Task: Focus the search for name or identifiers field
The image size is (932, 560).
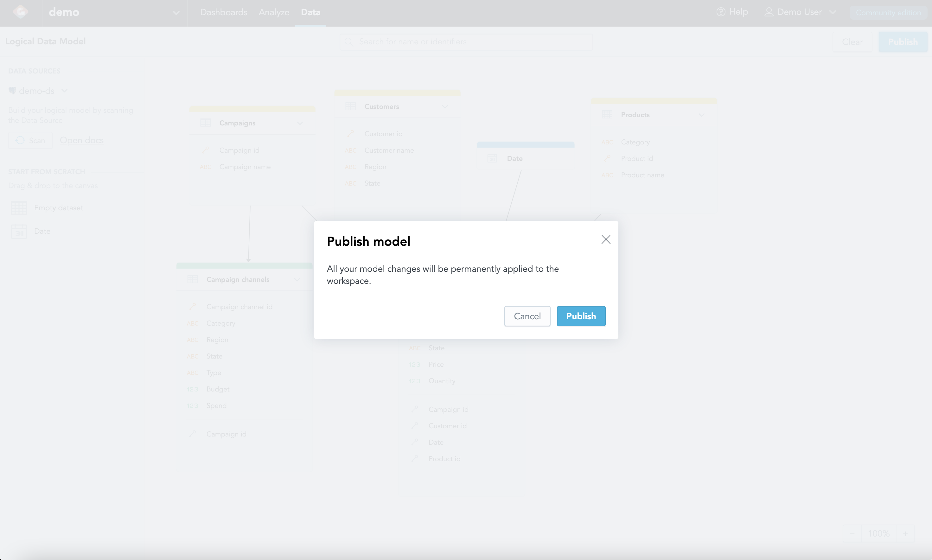Action: [466, 42]
